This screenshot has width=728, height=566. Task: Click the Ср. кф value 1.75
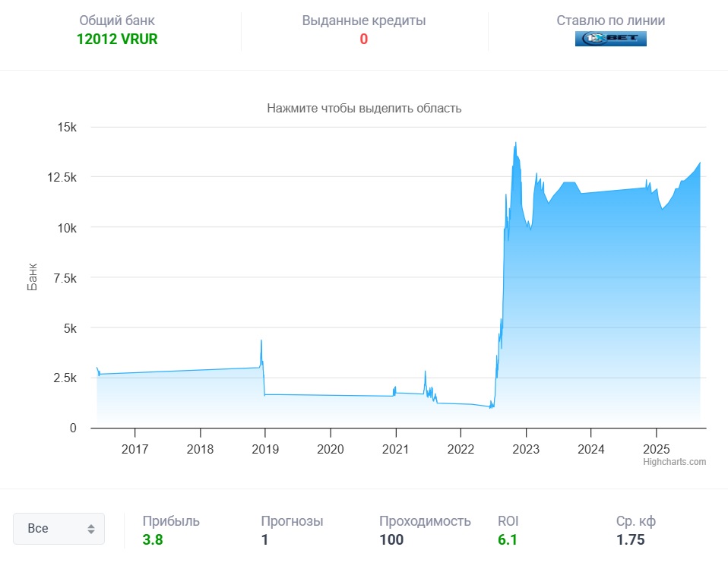point(630,540)
